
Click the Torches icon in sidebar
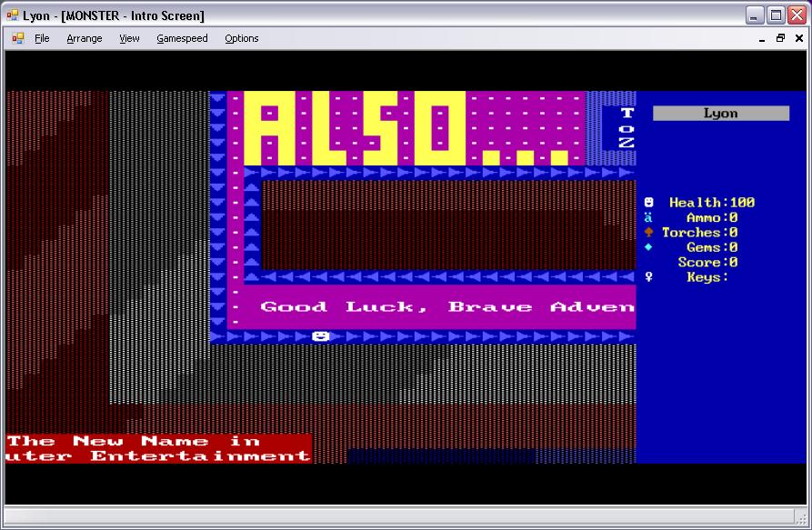648,232
